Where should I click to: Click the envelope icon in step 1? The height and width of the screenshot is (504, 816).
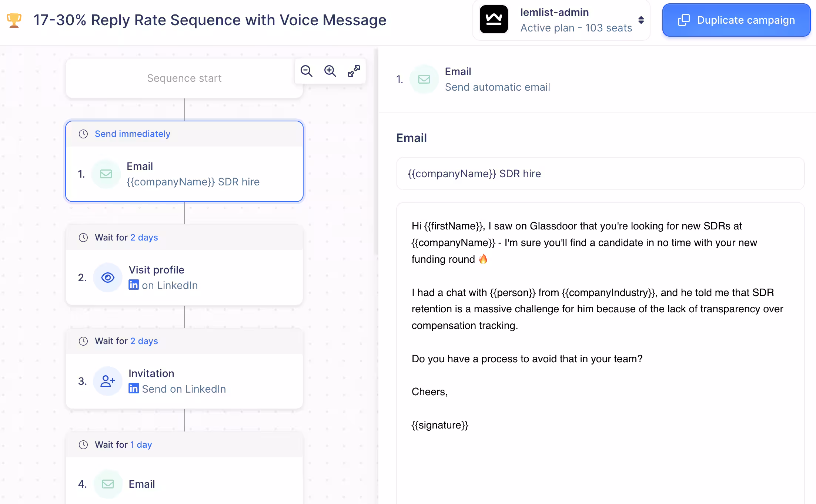[106, 174]
